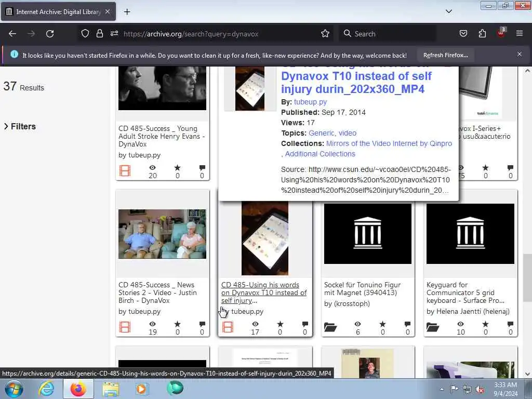Open Mirrors of the Video Internet collection

pos(389,143)
